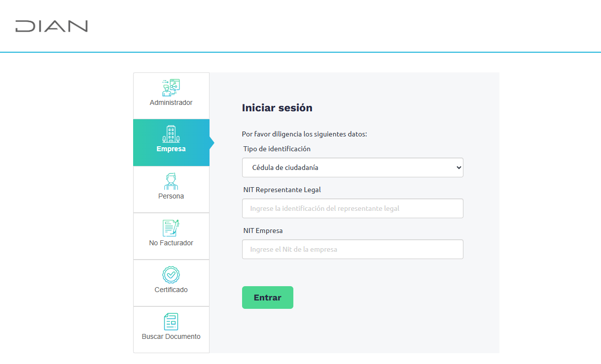Open the No Facturador tab label
Viewport: 601px width, 364px height.
pyautogui.click(x=171, y=243)
